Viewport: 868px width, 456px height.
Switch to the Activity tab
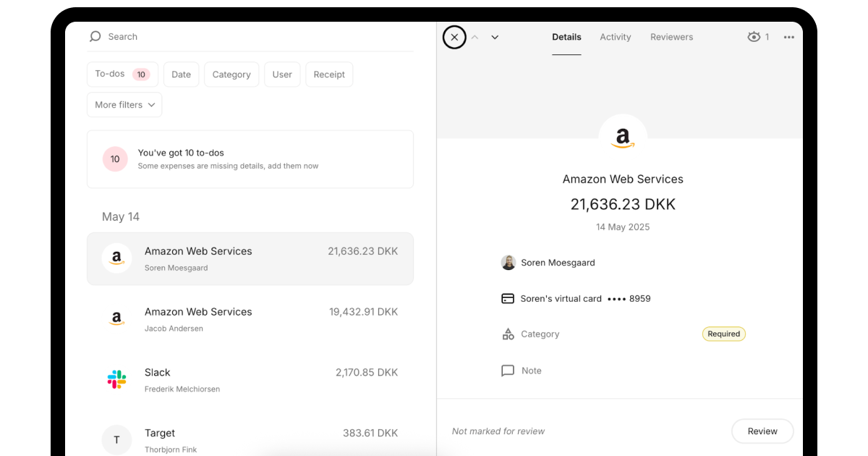(616, 37)
